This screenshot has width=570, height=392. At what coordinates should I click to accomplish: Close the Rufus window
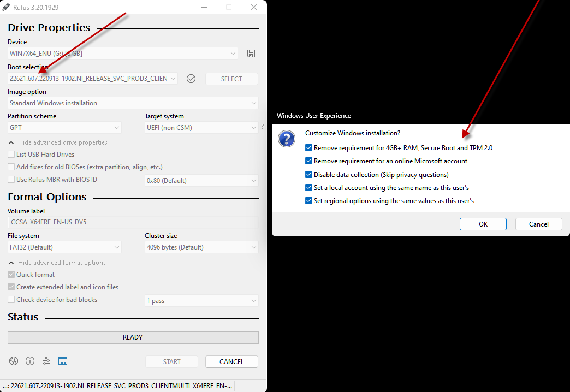coord(254,7)
